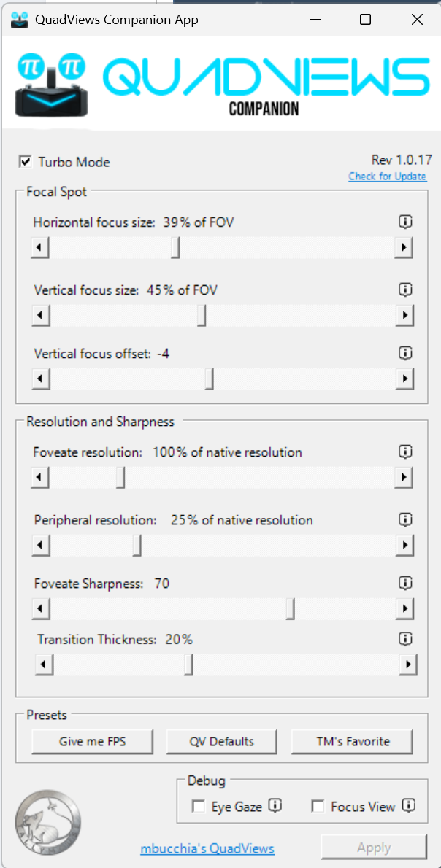Screen dimensions: 441x868
Task: Show info for Foveate resolution
Action: click(406, 452)
